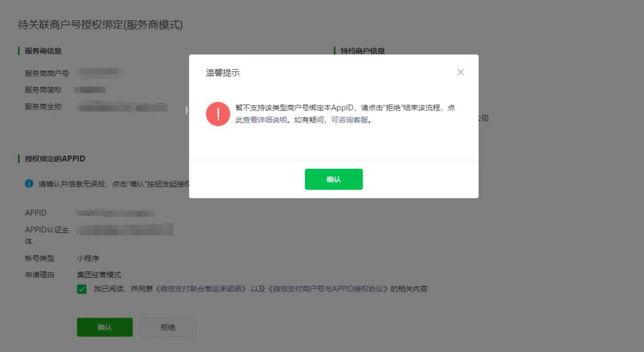Click the blurred APPID value field

tap(115, 213)
